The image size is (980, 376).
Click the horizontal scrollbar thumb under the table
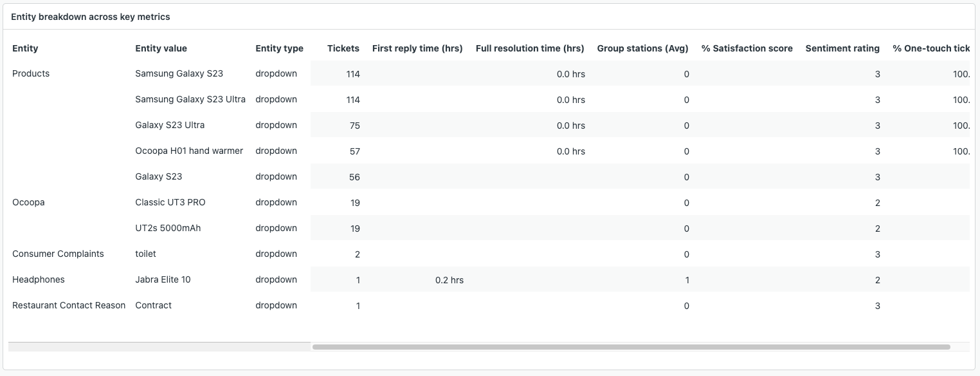[631, 346]
